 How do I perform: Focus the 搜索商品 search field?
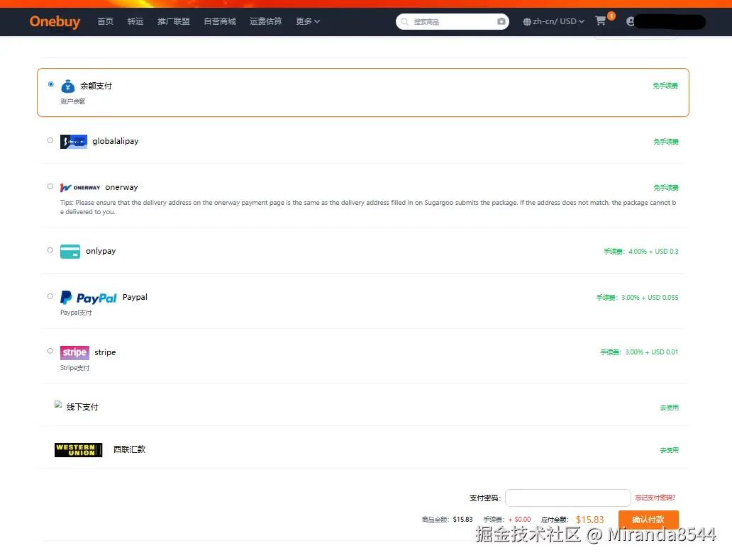tap(453, 21)
